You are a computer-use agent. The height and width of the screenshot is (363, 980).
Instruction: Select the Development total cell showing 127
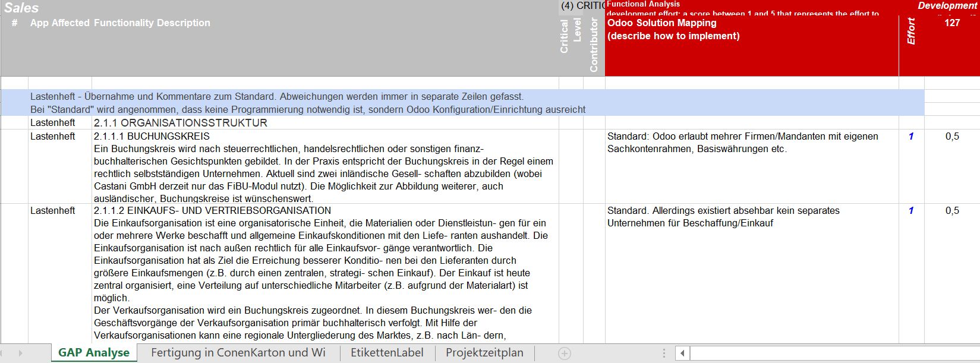click(x=951, y=23)
